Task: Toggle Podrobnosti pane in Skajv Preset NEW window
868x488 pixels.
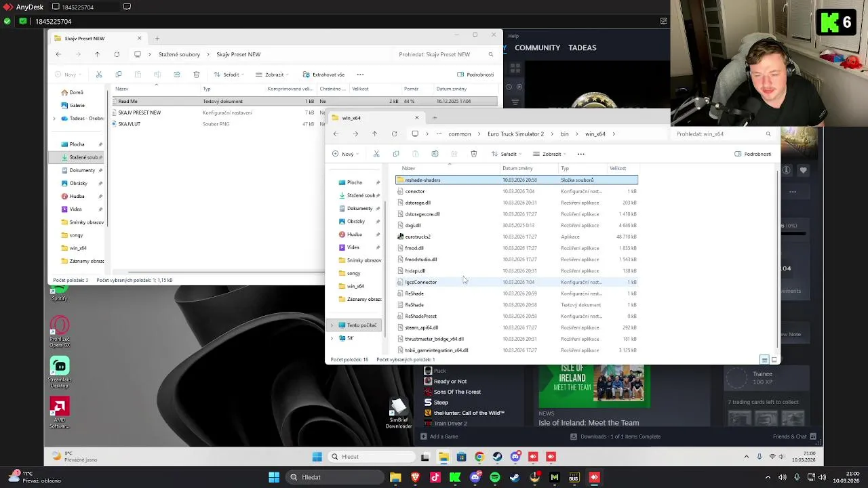Action: click(475, 75)
